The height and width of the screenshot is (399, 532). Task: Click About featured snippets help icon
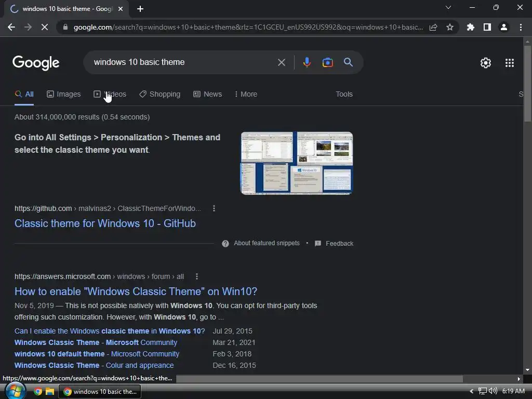225,244
